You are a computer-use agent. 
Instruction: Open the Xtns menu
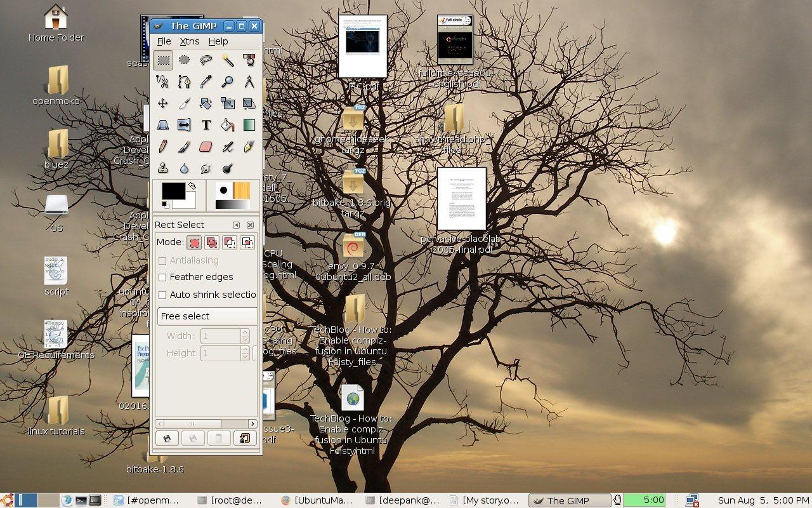(x=189, y=41)
